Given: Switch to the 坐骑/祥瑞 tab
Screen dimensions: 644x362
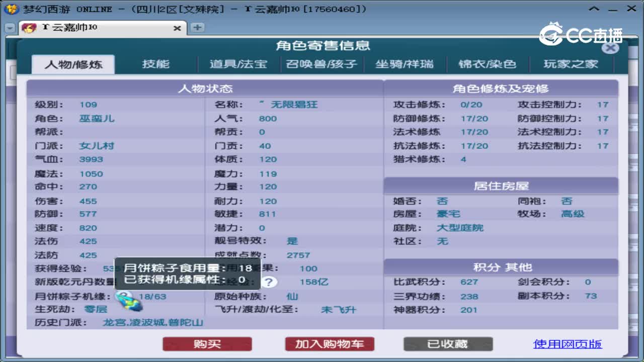Looking at the screenshot, I should (x=405, y=64).
